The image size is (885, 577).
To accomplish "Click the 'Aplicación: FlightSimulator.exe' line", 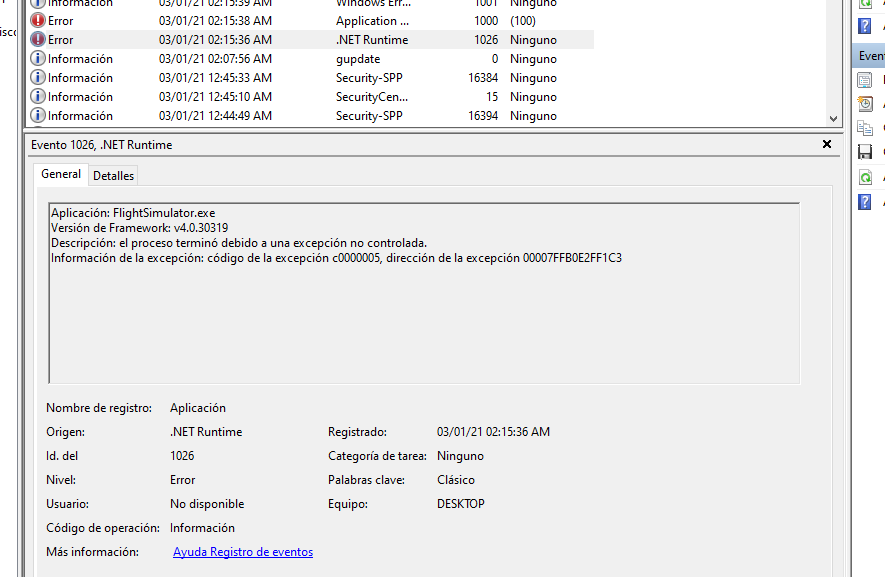I will 133,213.
